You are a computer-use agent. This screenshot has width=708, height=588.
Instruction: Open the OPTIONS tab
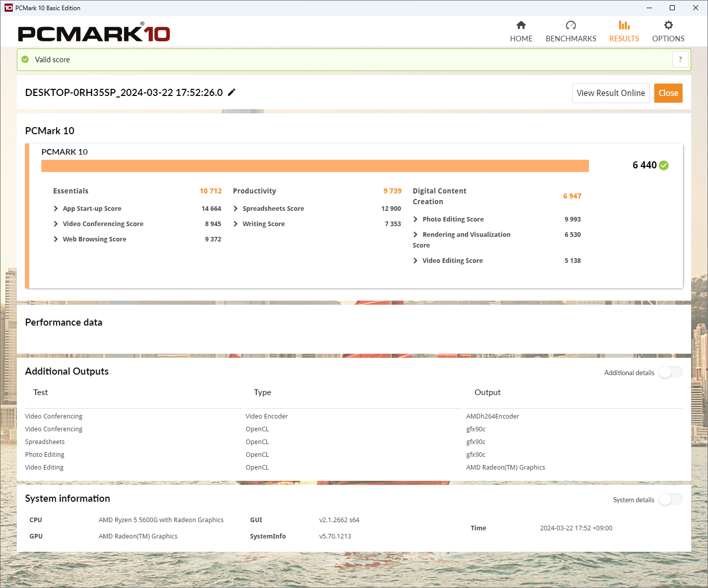(668, 32)
